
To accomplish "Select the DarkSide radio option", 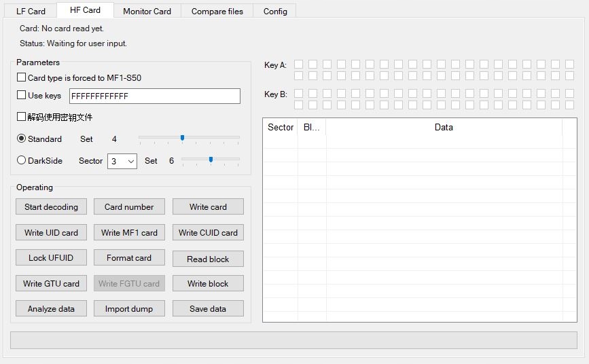I will (x=22, y=161).
